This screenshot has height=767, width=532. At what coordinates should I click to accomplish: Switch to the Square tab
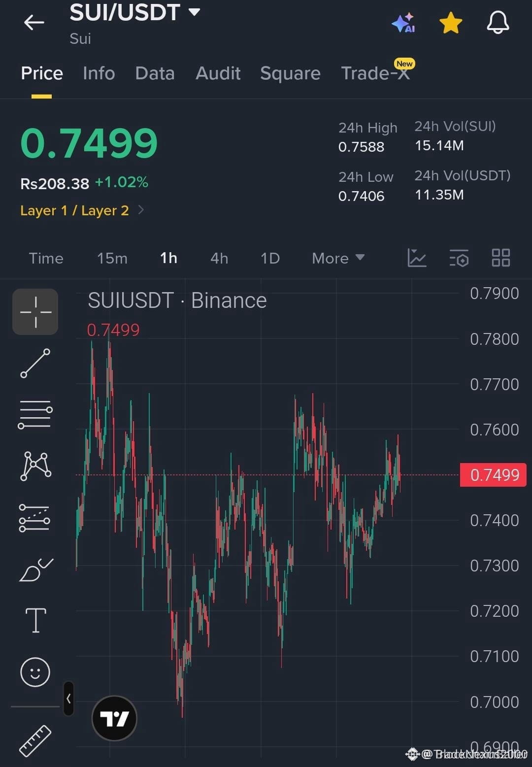290,73
